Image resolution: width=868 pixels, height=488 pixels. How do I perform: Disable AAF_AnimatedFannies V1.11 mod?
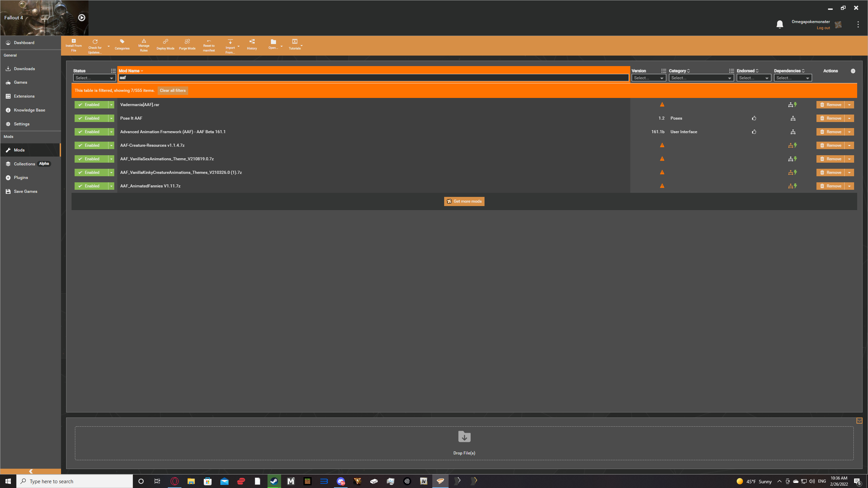pyautogui.click(x=91, y=186)
